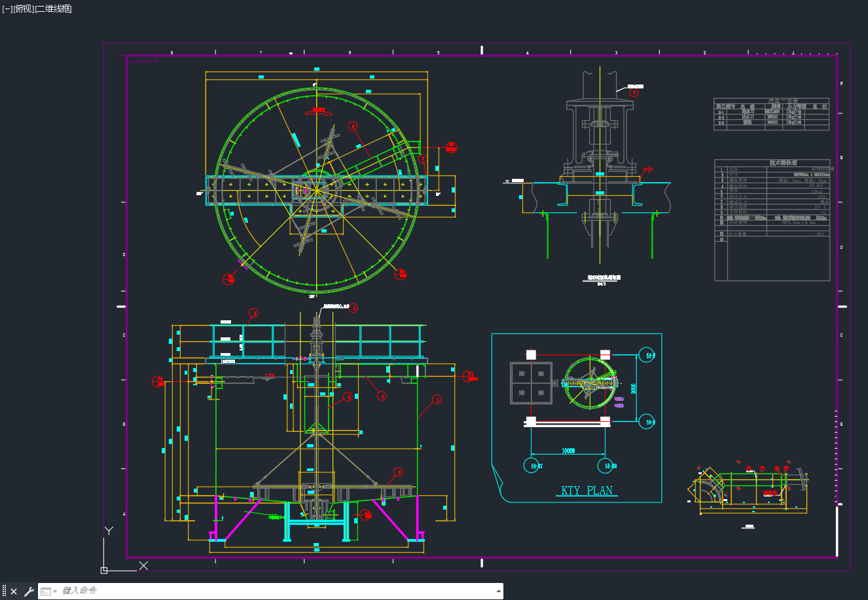Open the 俯视 view controls menu
Image resolution: width=868 pixels, height=600 pixels.
coord(23,9)
